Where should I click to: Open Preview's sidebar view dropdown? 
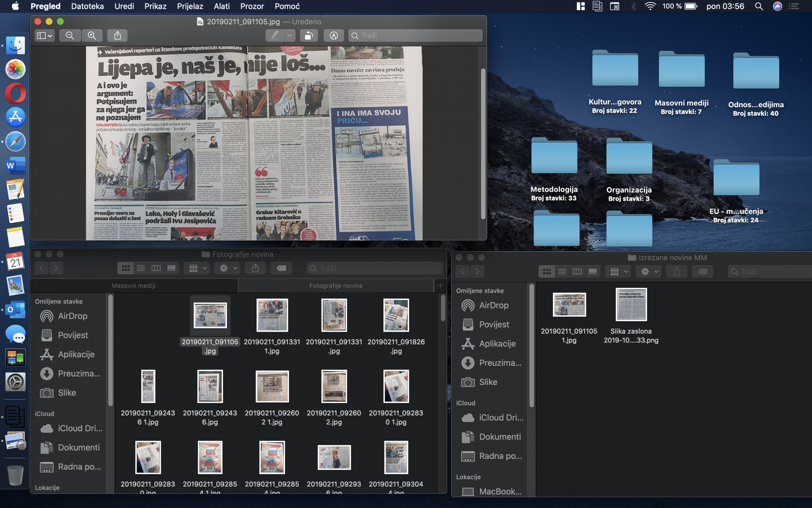[x=44, y=36]
